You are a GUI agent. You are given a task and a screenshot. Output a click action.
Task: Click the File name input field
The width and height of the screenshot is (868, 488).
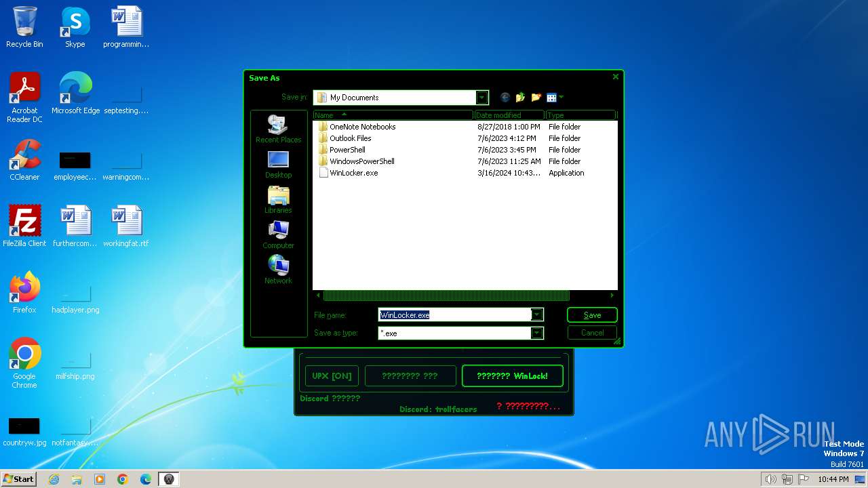(x=455, y=314)
